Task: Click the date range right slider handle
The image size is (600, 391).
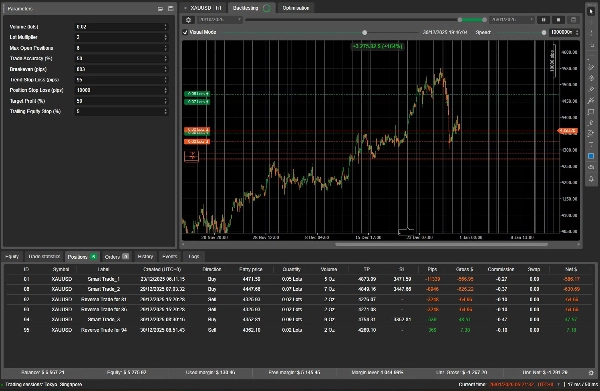Action: [484, 20]
